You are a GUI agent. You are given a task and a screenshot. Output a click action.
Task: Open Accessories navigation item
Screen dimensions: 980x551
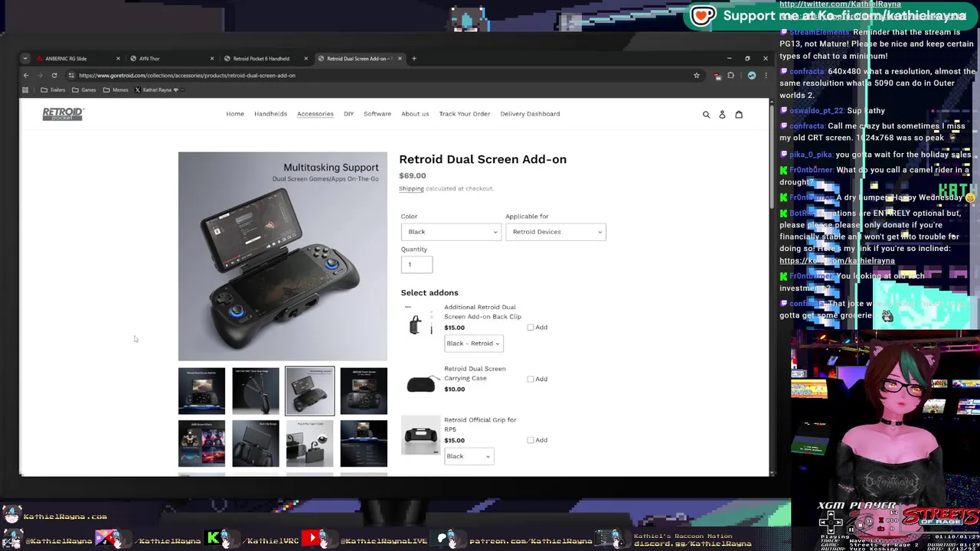pos(315,114)
